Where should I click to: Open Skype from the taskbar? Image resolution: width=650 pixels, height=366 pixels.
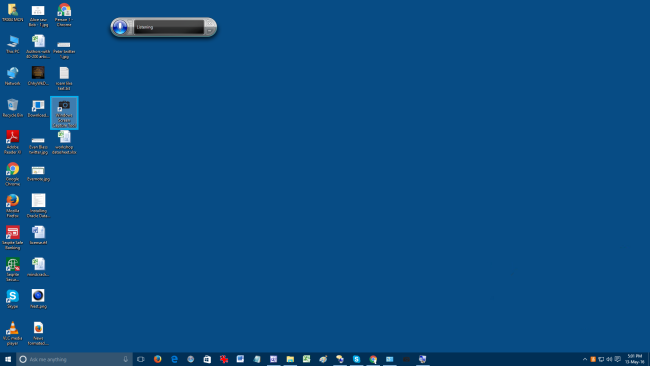[x=357, y=359]
